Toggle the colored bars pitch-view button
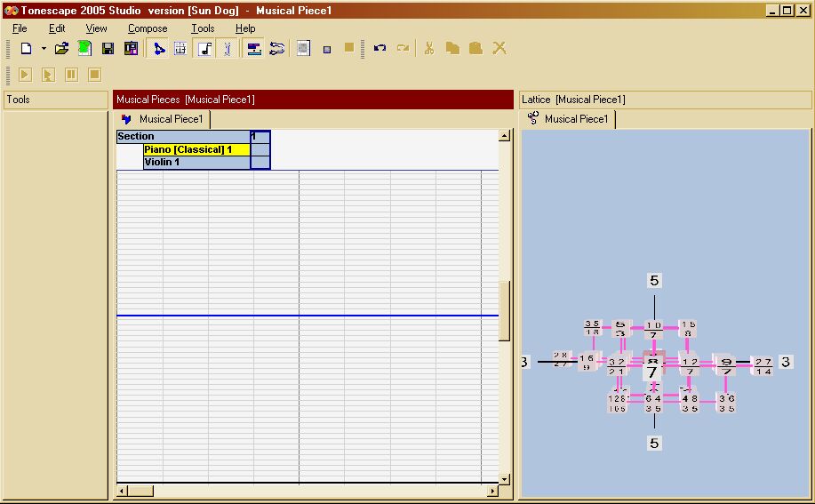This screenshot has height=504, width=815. point(253,49)
